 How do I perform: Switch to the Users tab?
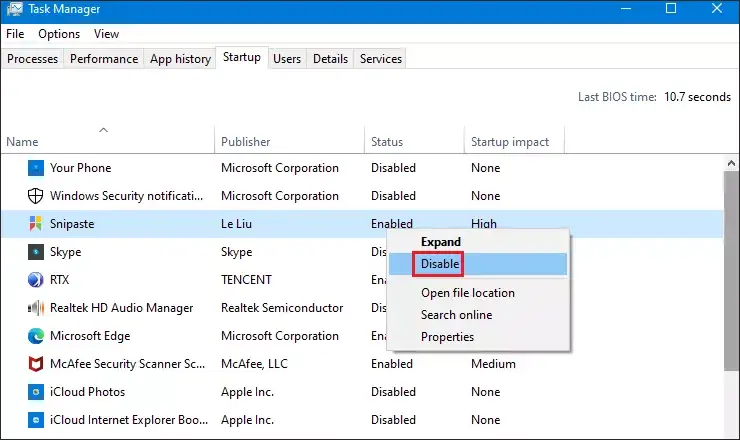(287, 59)
